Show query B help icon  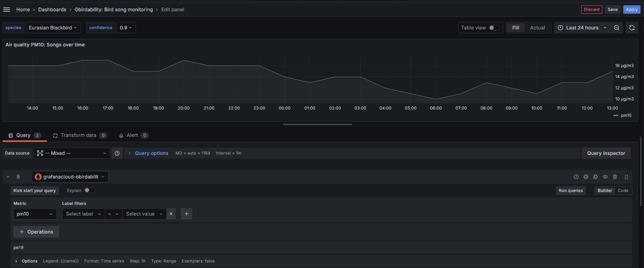coord(576,177)
